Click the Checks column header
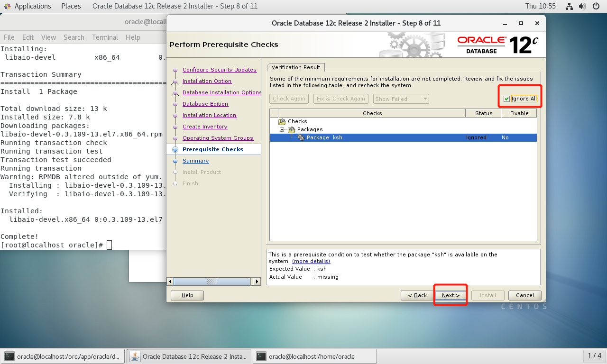 (372, 113)
